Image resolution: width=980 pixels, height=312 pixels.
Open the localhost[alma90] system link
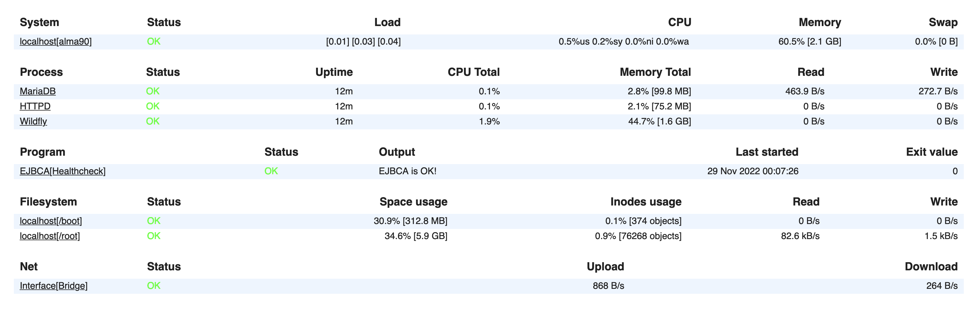coord(56,41)
